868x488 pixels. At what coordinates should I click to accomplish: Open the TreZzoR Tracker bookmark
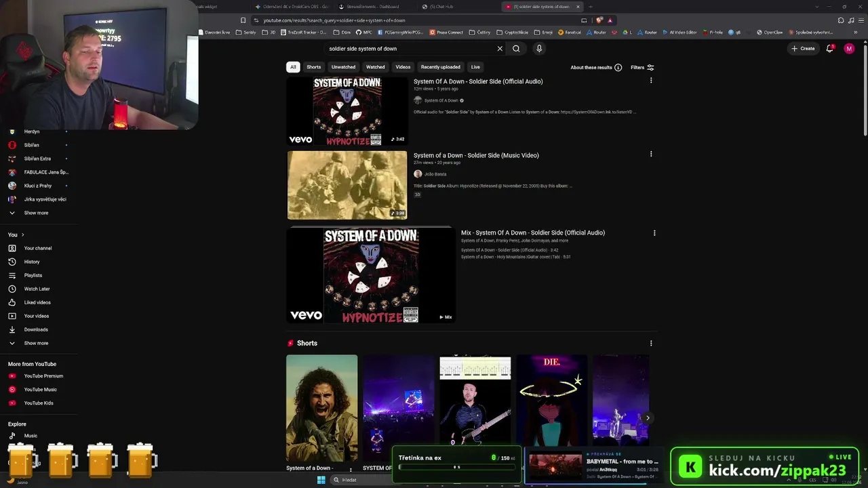pyautogui.click(x=304, y=32)
